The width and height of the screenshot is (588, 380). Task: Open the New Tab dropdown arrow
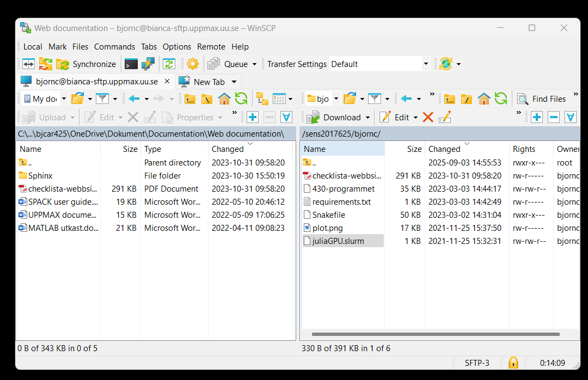click(x=233, y=82)
